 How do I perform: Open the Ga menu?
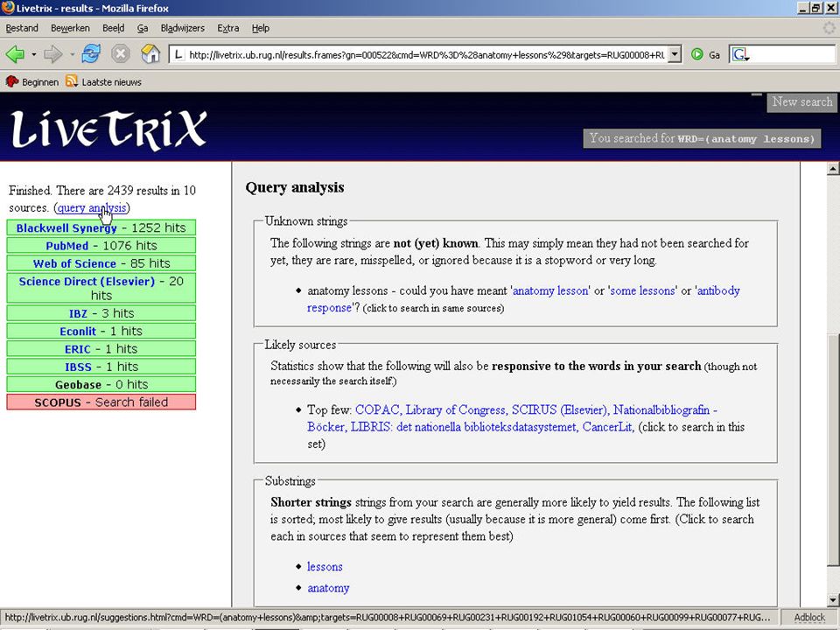[x=143, y=28]
